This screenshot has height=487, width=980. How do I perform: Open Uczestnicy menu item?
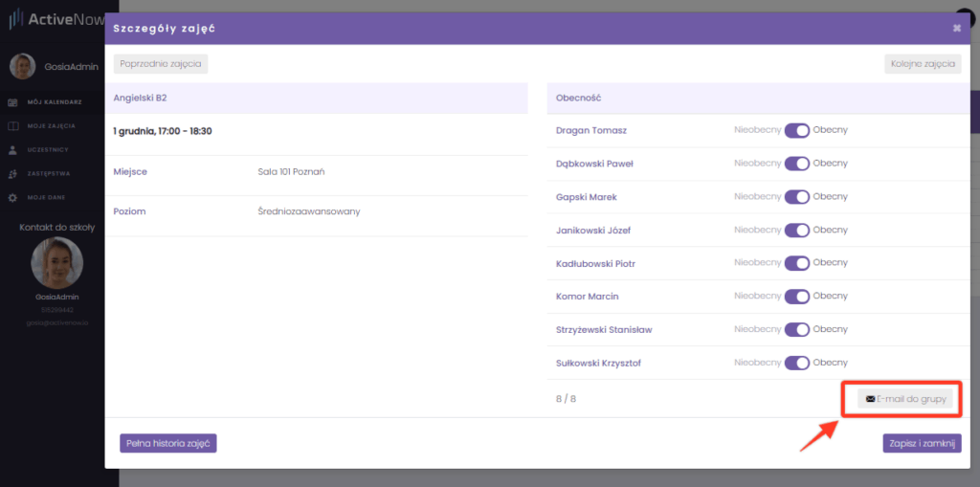coord(48,150)
